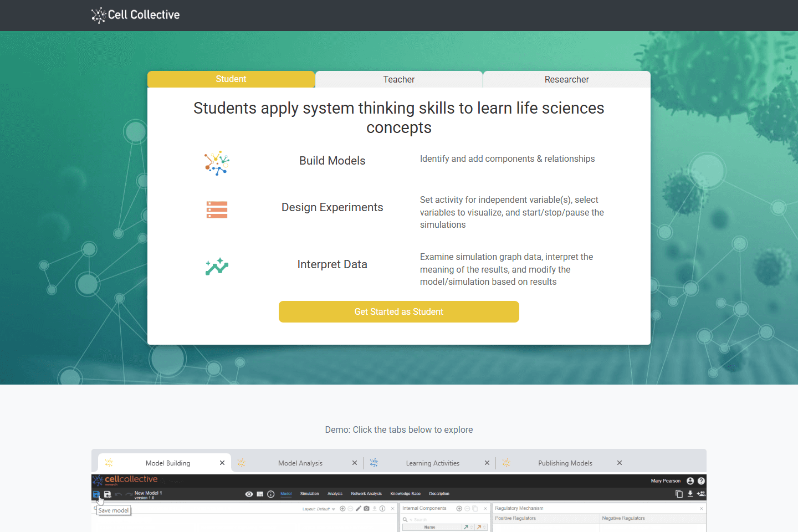Click the eye overview icon in demo toolbar
798x532 pixels.
(249, 494)
